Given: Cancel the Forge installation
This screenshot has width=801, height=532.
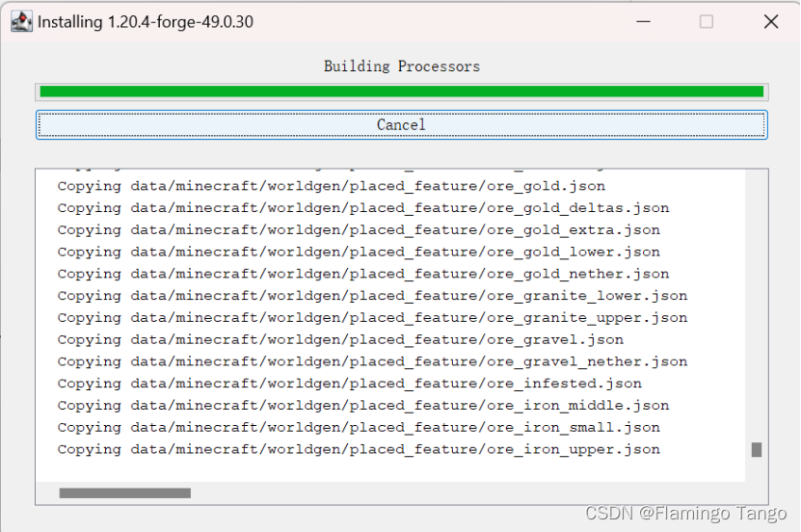Looking at the screenshot, I should (x=402, y=124).
